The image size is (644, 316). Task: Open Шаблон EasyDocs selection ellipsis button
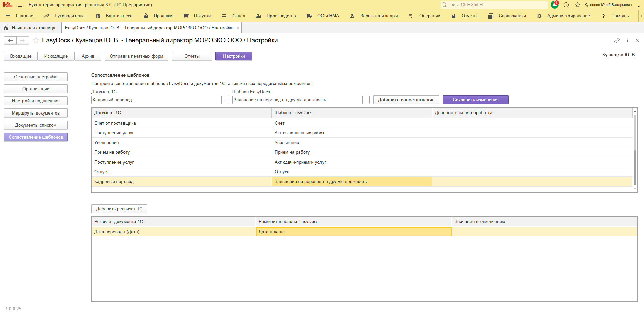366,100
